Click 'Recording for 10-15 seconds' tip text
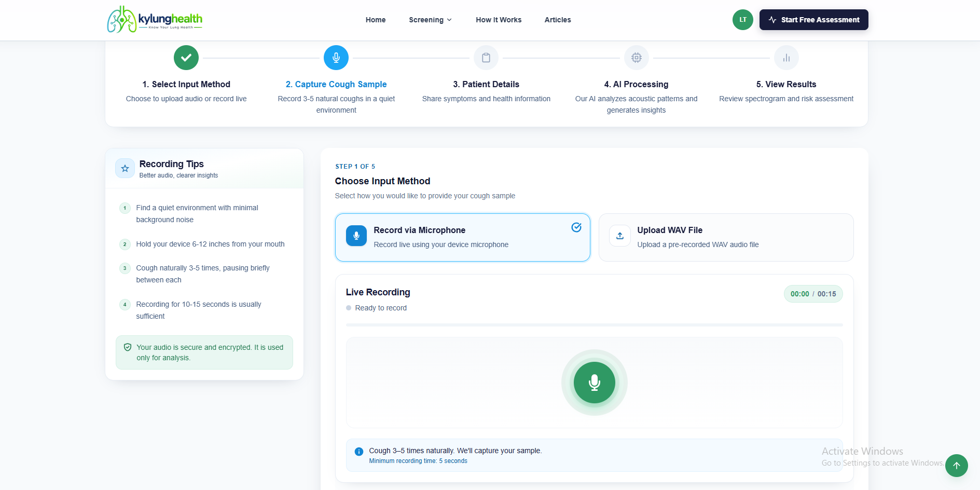The height and width of the screenshot is (490, 980). 199,310
